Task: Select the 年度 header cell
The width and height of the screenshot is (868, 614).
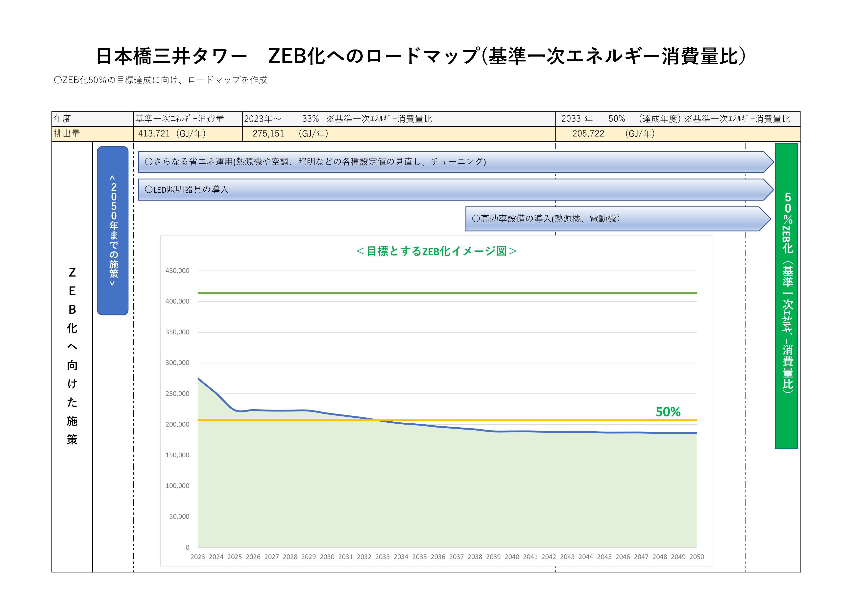Action: (93, 119)
